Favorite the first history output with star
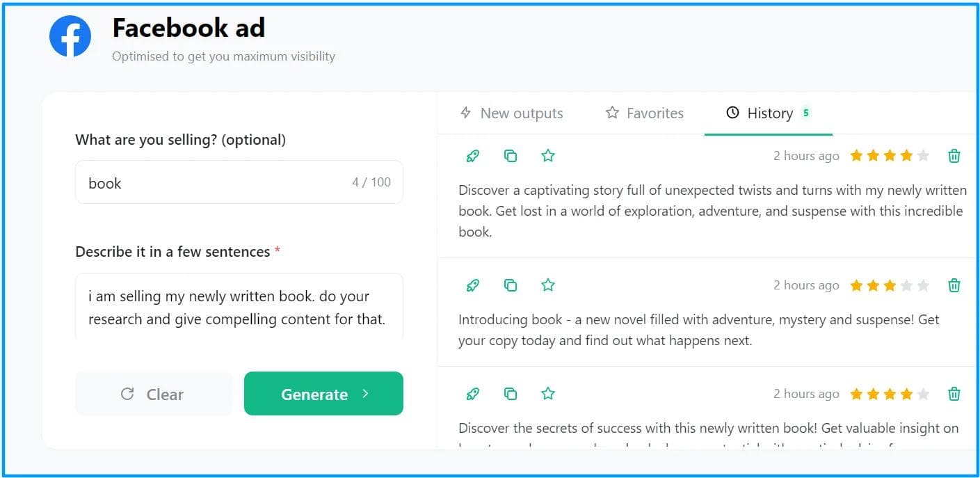Screen dimensions: 980x478 coord(548,156)
